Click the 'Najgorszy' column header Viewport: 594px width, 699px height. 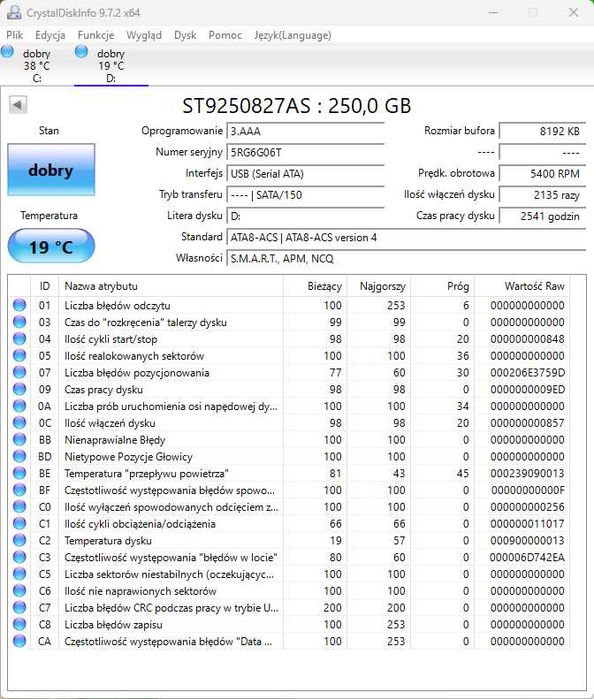[x=379, y=286]
